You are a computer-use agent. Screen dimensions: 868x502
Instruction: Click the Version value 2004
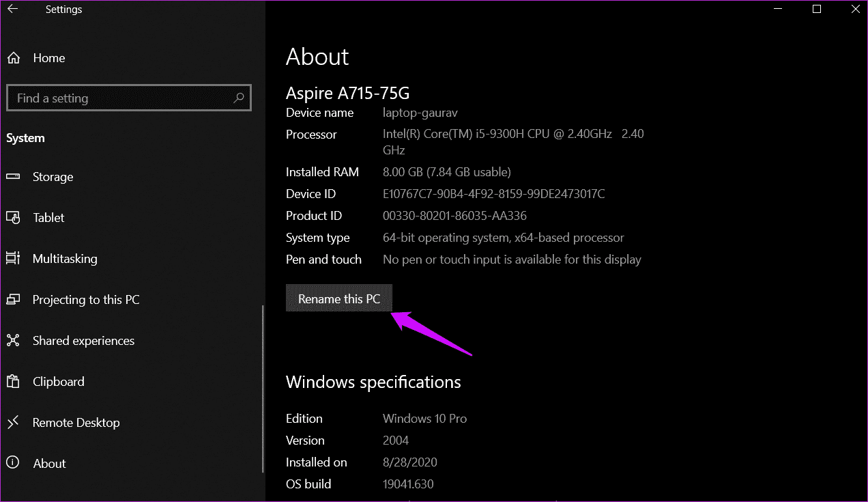pyautogui.click(x=396, y=441)
